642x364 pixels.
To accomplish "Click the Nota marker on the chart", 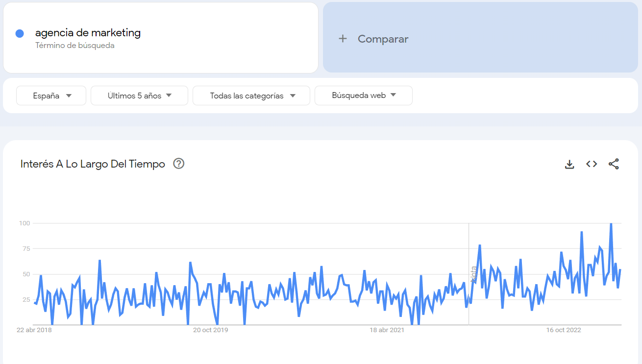I will pos(473,274).
